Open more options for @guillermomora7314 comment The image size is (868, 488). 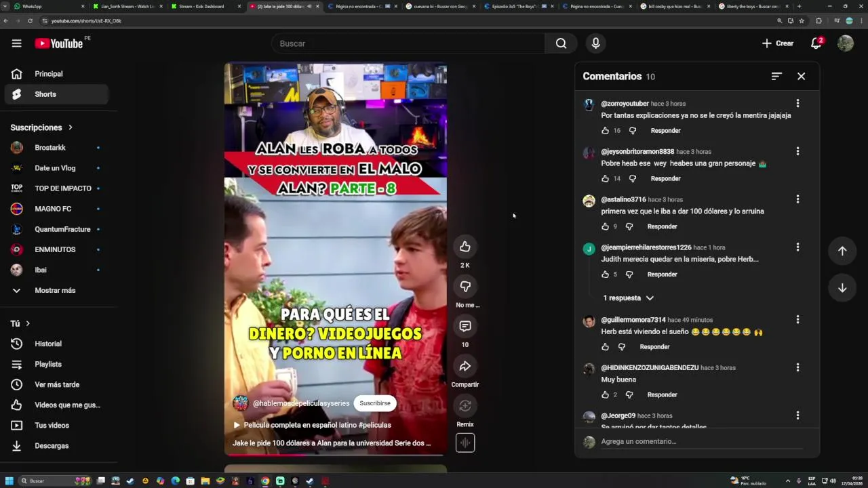point(797,319)
